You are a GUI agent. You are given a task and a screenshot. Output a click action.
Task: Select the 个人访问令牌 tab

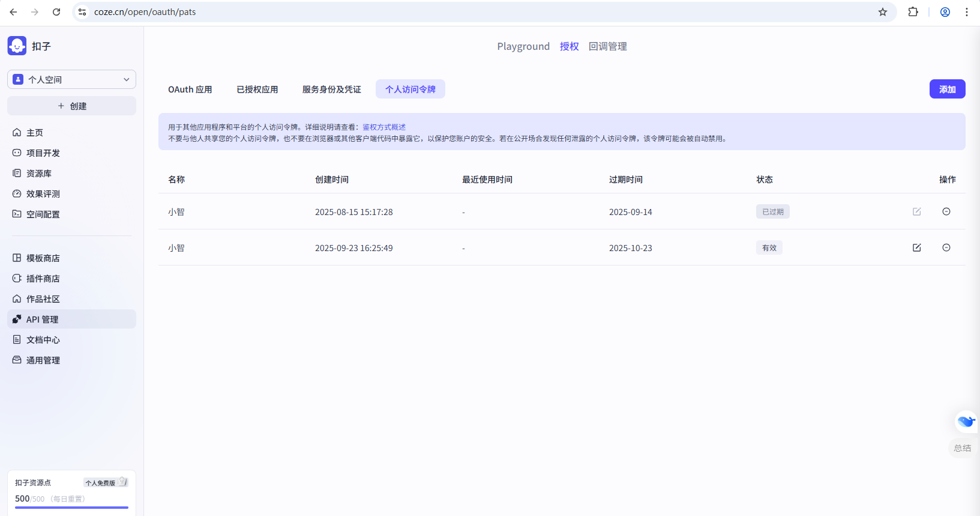(410, 89)
